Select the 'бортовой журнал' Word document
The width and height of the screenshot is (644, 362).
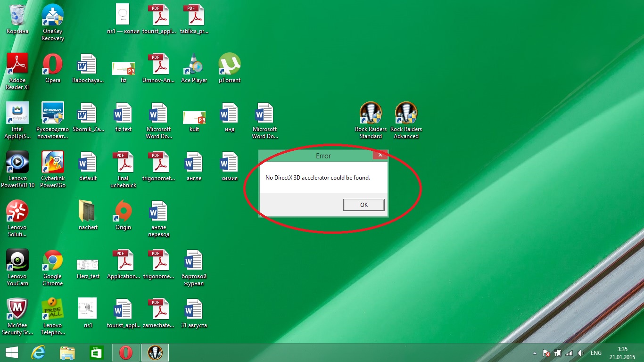click(x=194, y=268)
